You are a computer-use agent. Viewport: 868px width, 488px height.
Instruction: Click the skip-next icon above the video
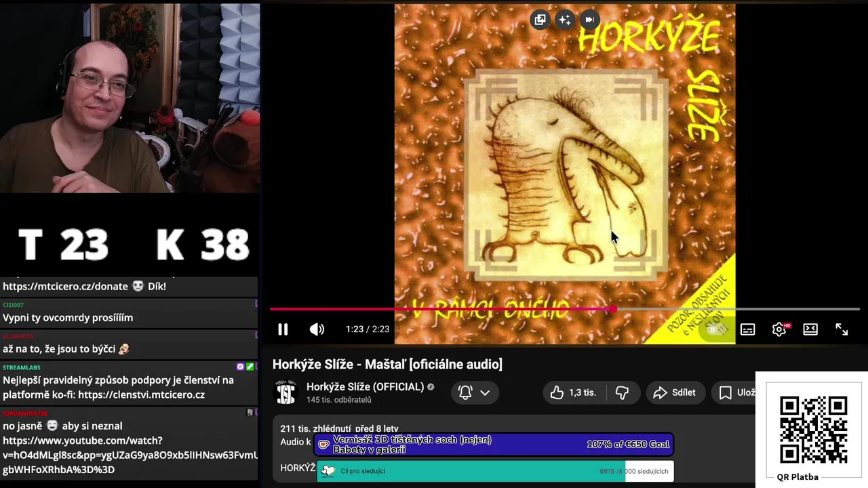pos(589,20)
